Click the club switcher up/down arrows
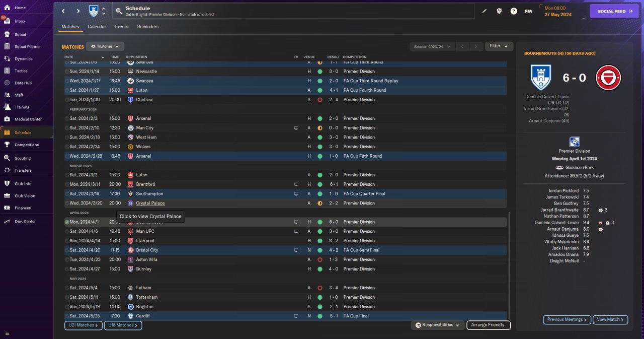The width and height of the screenshot is (644, 339). 104,11
